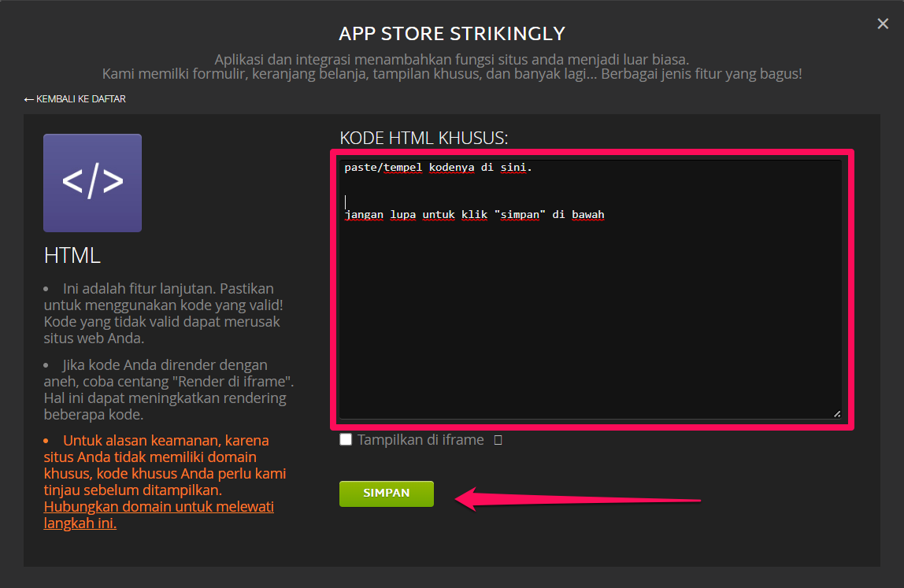Click the textarea resize handle corner

(x=837, y=414)
